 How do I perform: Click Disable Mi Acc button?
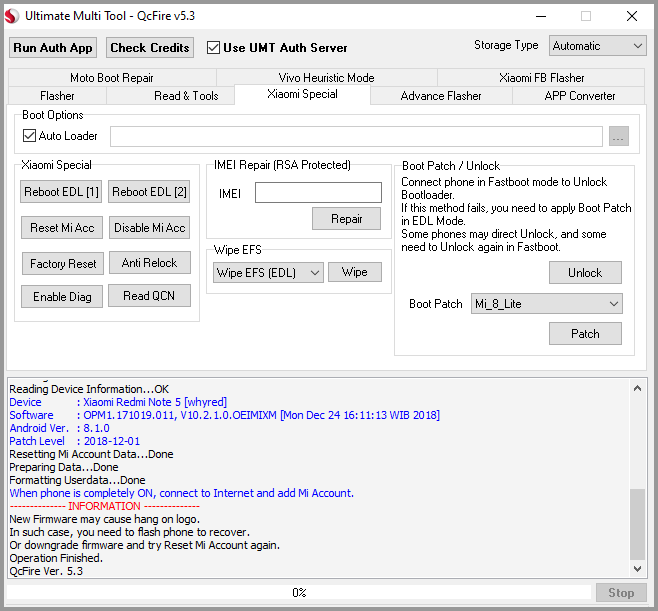coord(149,228)
